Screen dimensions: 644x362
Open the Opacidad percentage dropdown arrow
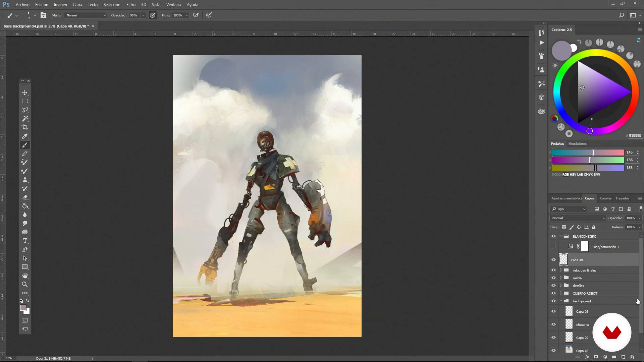pyautogui.click(x=143, y=15)
